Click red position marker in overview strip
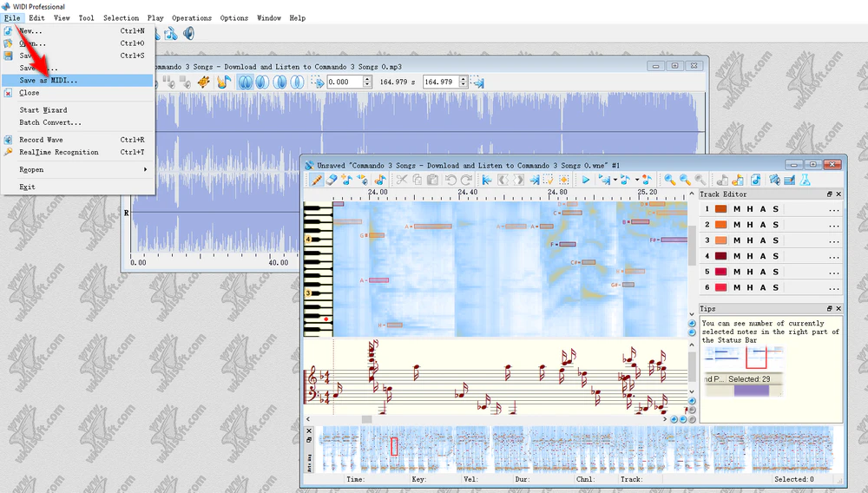 [394, 446]
